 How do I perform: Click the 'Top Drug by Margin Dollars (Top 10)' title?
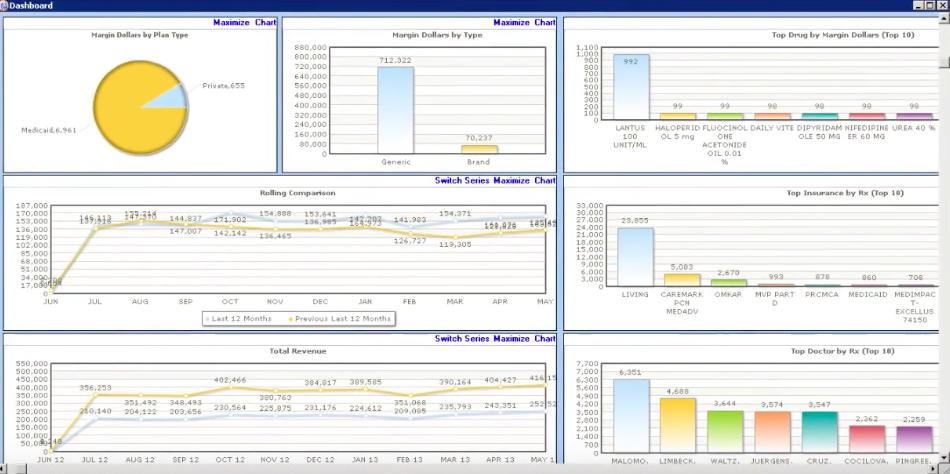click(x=843, y=35)
